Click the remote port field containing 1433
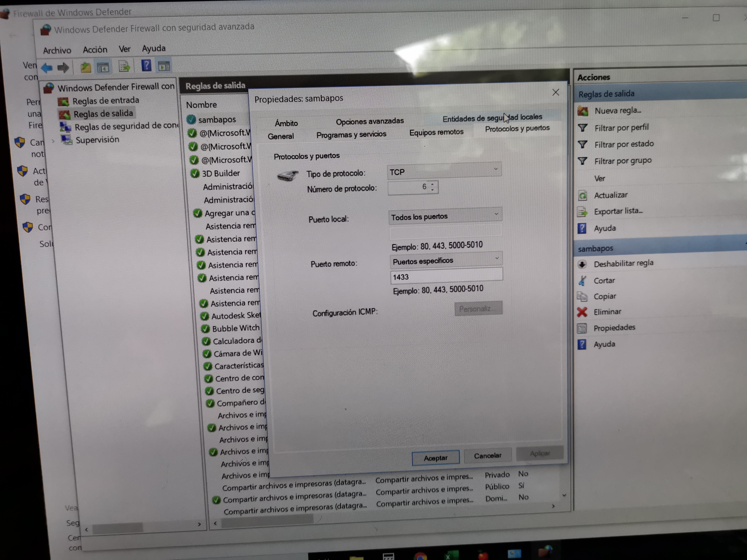 pos(446,276)
